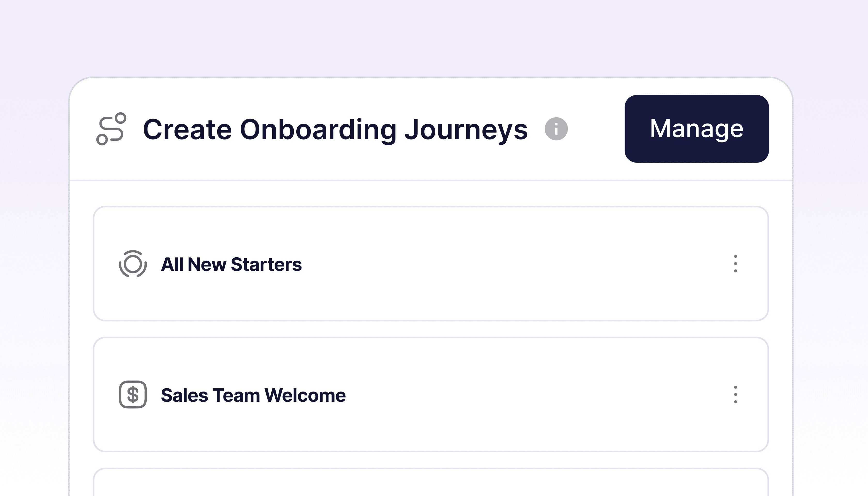The height and width of the screenshot is (496, 868).
Task: Click the journeys route icon in header
Action: (111, 129)
